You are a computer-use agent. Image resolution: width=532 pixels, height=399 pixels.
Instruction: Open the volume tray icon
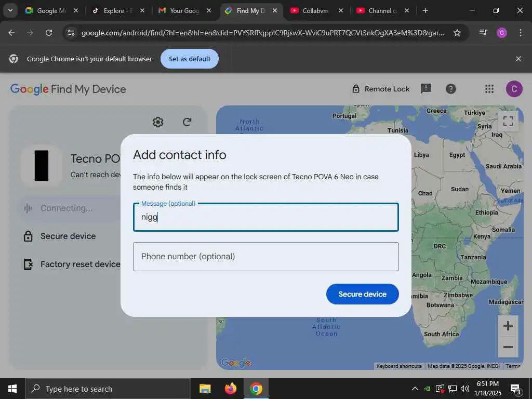tap(465, 389)
